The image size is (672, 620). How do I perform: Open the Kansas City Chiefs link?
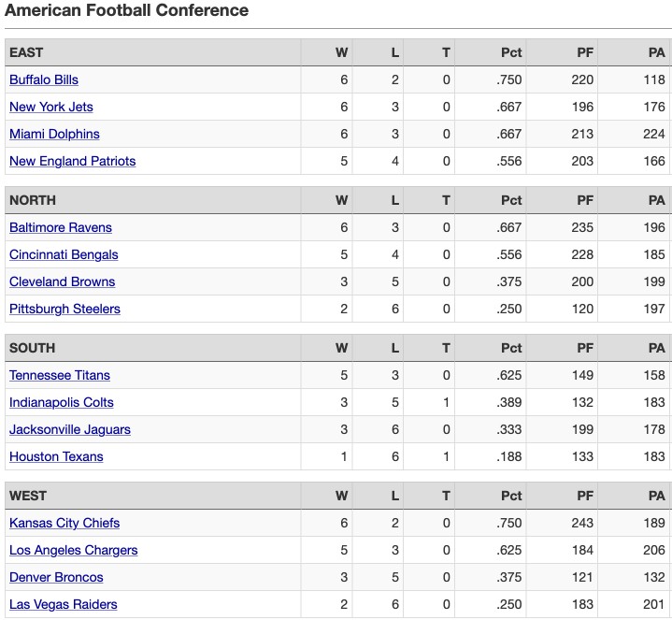(x=64, y=523)
